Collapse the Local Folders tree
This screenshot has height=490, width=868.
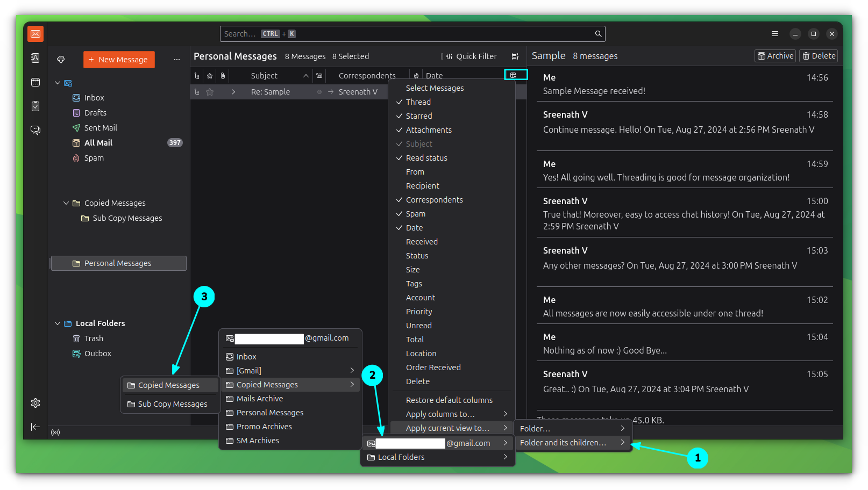(58, 323)
